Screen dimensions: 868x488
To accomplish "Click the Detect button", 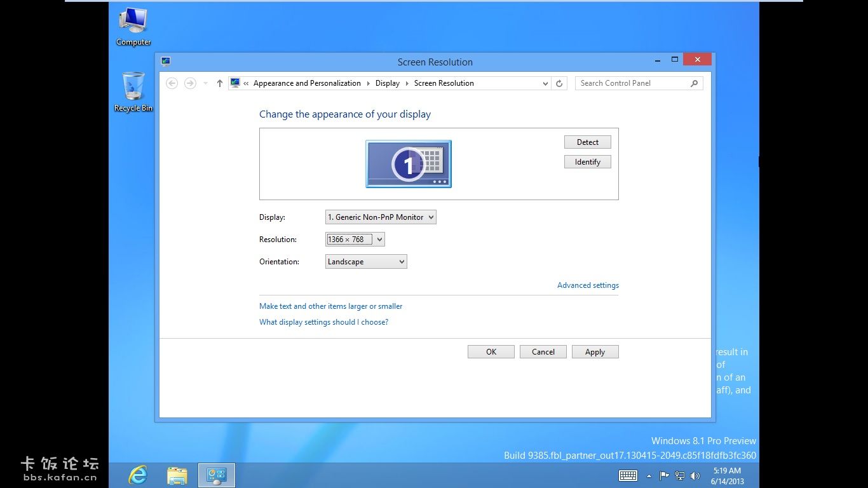I will 588,142.
